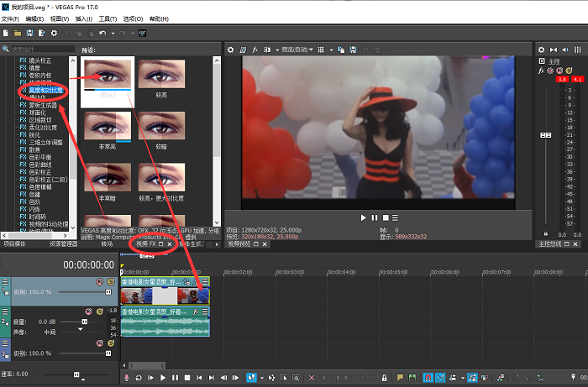
Task: Click the Undo arrow in the toolbar
Action: click(102, 33)
